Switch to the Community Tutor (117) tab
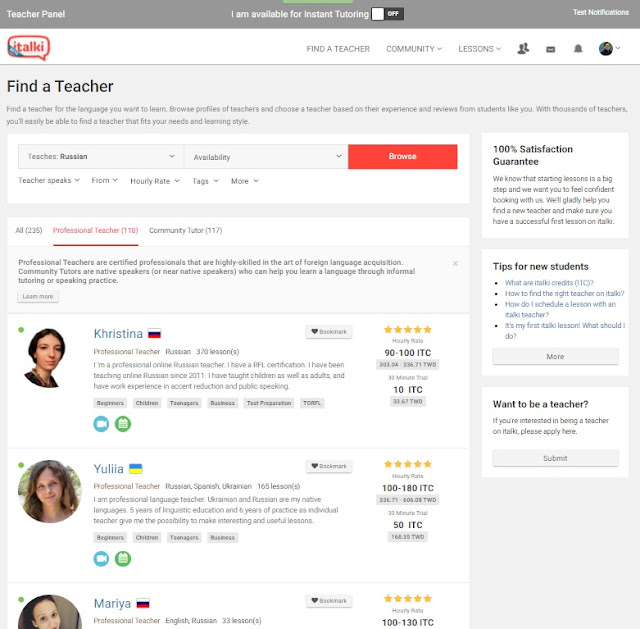Screen dimensions: 640x629 [x=185, y=230]
